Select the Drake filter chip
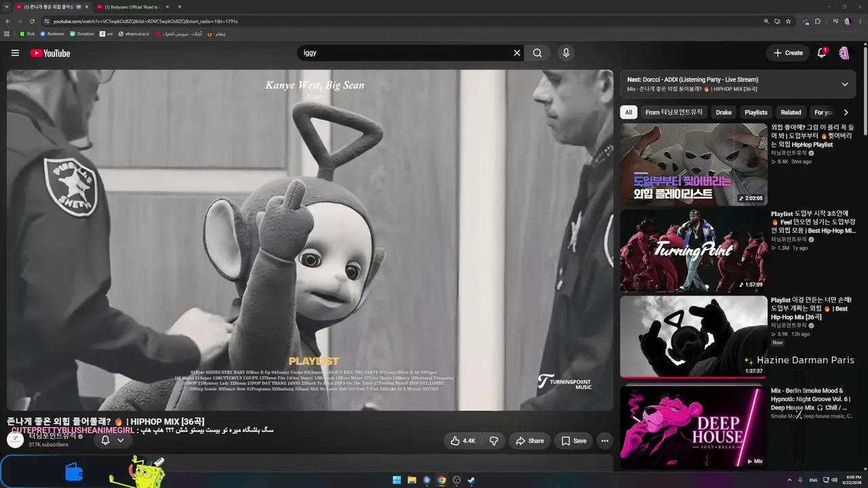This screenshot has width=868, height=488. (x=724, y=113)
